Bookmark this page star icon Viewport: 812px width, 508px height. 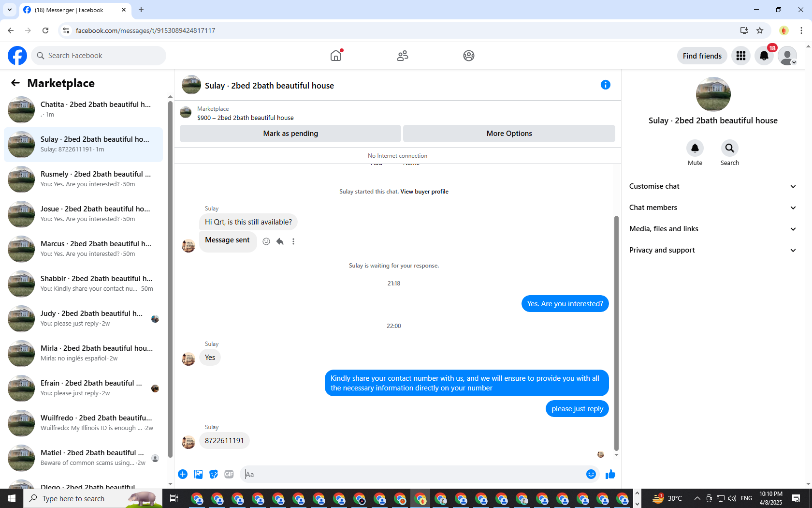point(760,30)
